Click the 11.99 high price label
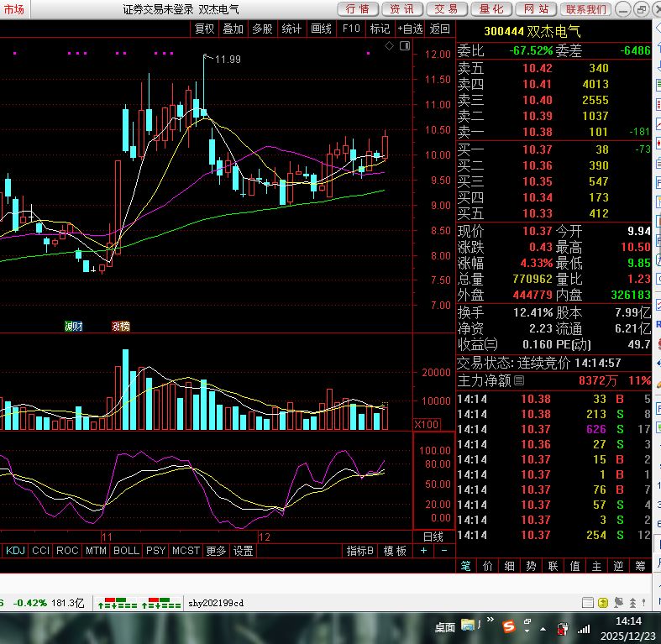Image resolution: width=661 pixels, height=644 pixels. (x=228, y=59)
